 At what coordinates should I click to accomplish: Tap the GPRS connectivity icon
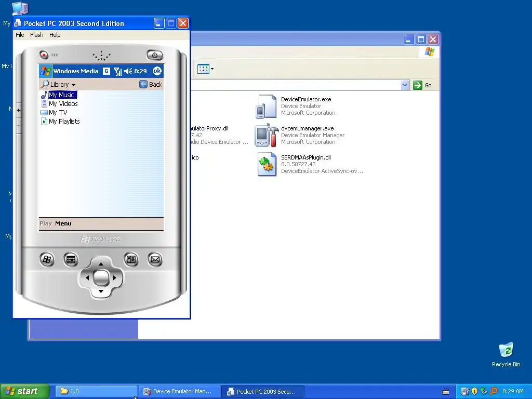107,71
